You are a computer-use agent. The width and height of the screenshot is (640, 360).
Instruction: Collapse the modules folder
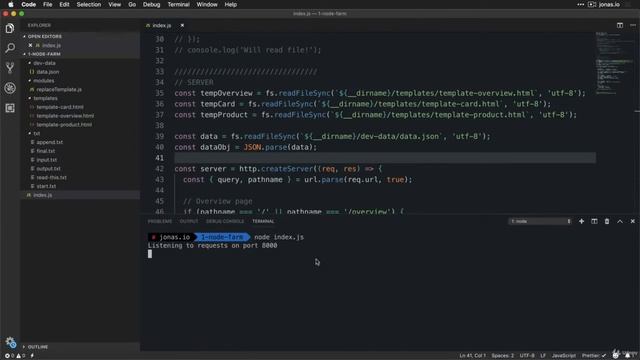(43, 81)
